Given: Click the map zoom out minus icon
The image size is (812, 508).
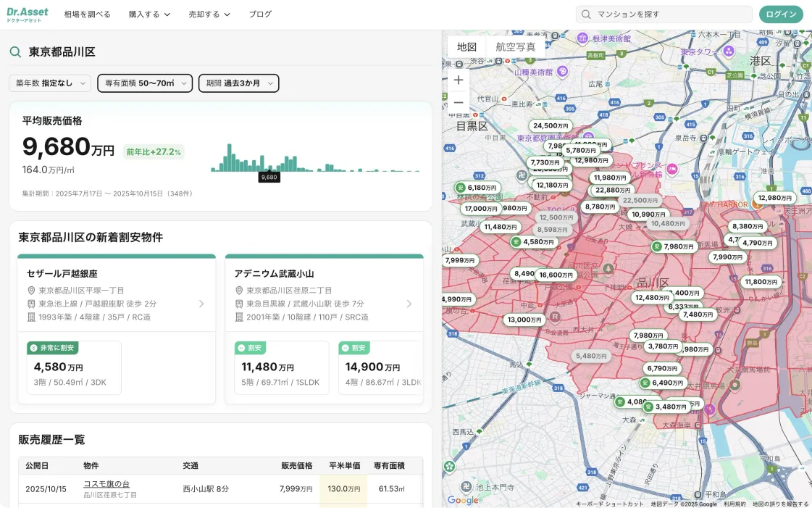Looking at the screenshot, I should [x=459, y=102].
